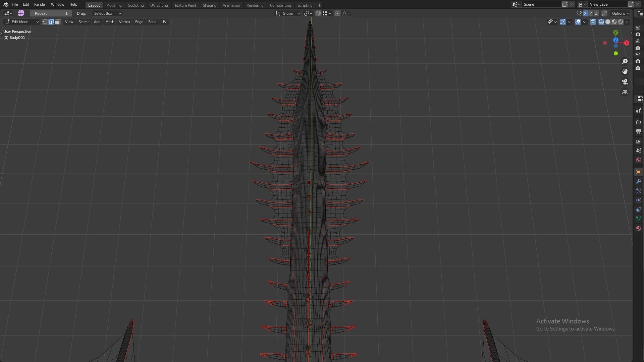This screenshot has width=644, height=362.
Task: Toggle Y axis mirror
Action: tap(591, 13)
